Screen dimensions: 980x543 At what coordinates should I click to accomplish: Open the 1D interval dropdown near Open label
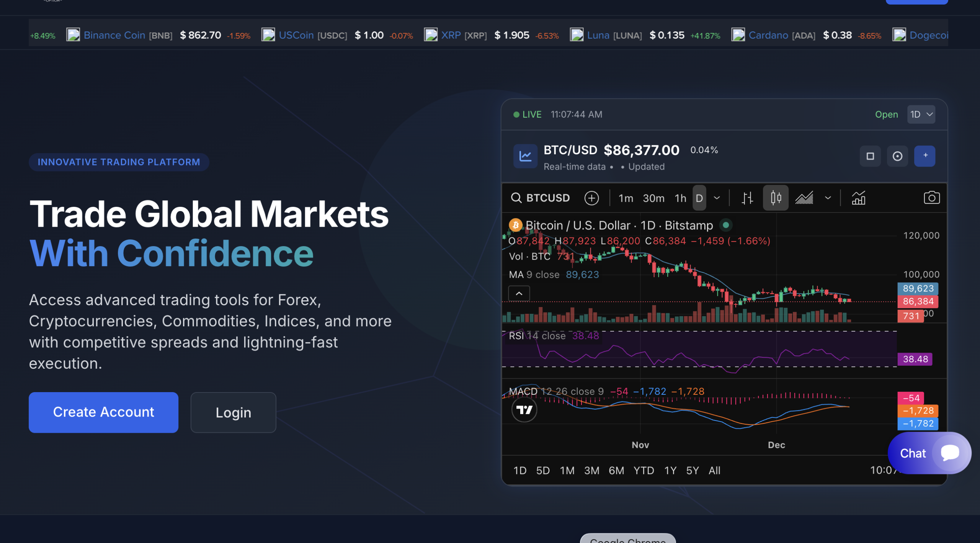point(921,114)
